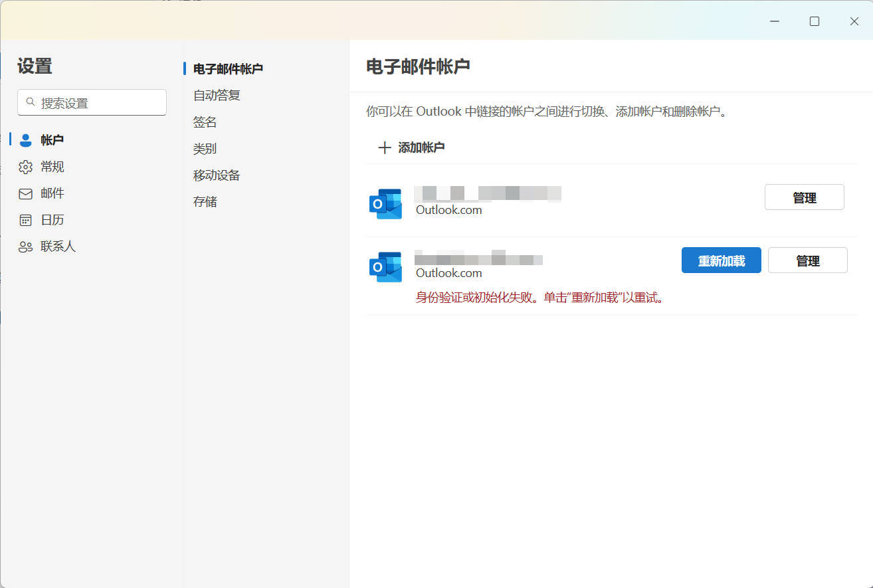
Task: Show the 存储 settings page
Action: point(205,201)
